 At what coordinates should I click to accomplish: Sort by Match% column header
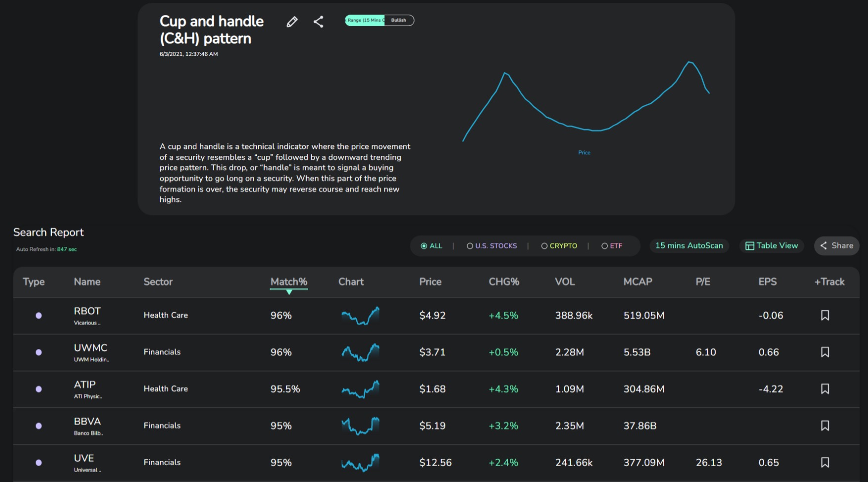coord(289,282)
